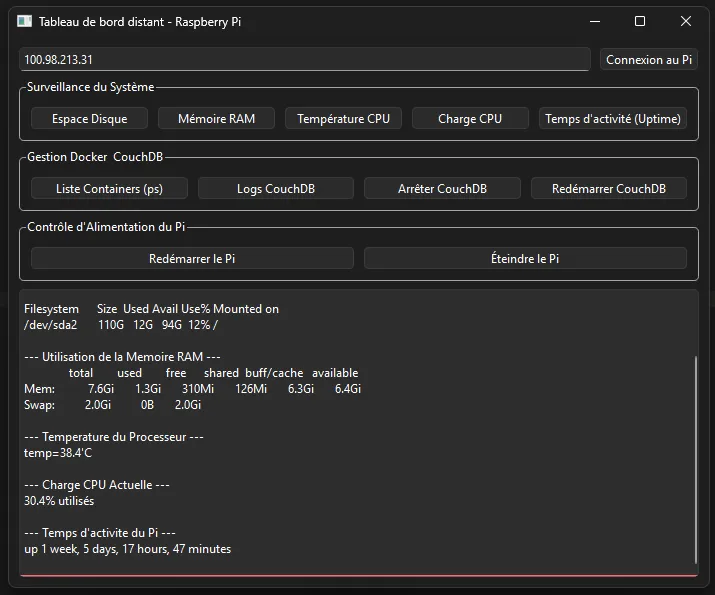Click the '12%' disk usage value
This screenshot has width=715, height=595.
pyautogui.click(x=199, y=325)
